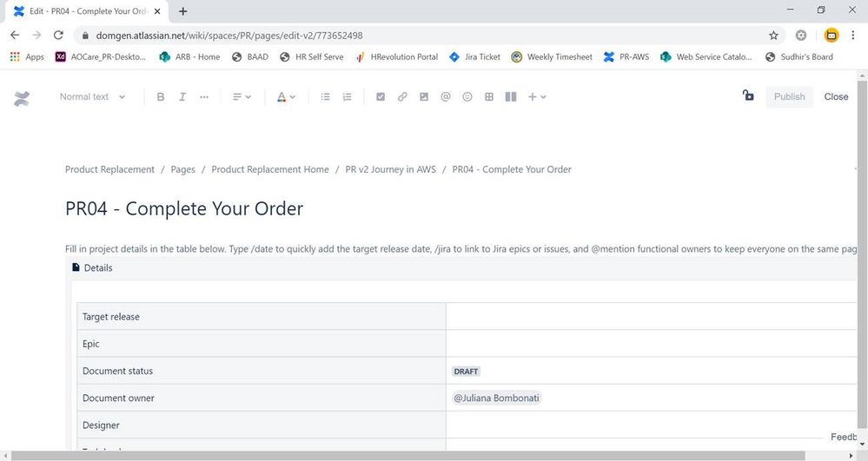Open the text alignment dropdown
868x461 pixels.
point(242,97)
